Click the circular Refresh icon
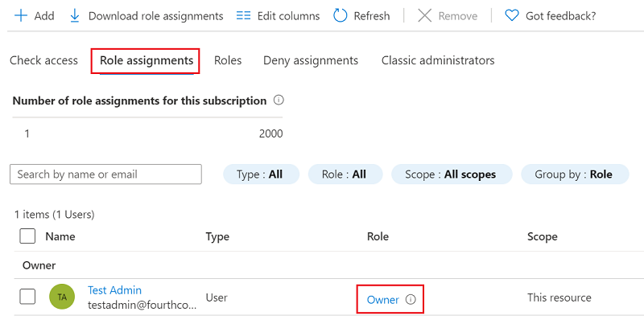Screen dimensions: 644x320 click(x=340, y=16)
